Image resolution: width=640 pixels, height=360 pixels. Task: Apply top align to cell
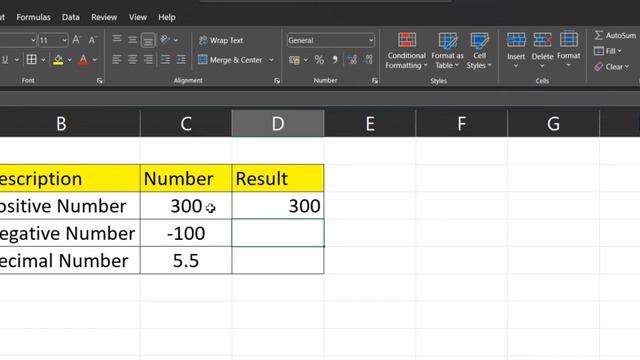(x=117, y=40)
